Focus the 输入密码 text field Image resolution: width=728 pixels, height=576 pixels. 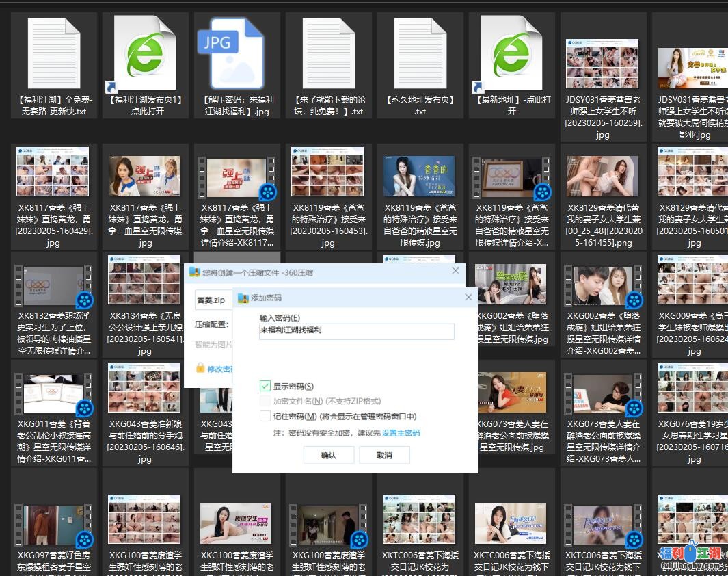356,331
